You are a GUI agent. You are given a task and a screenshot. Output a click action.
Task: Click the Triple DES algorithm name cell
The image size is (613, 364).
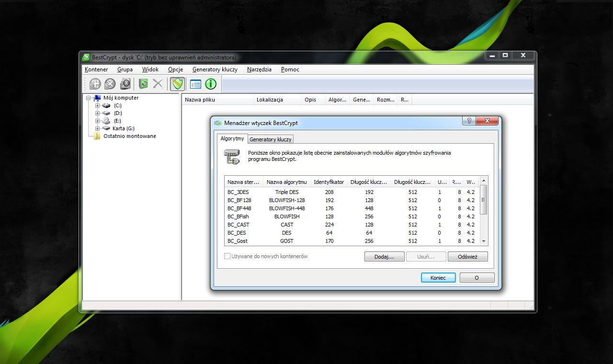(x=287, y=192)
